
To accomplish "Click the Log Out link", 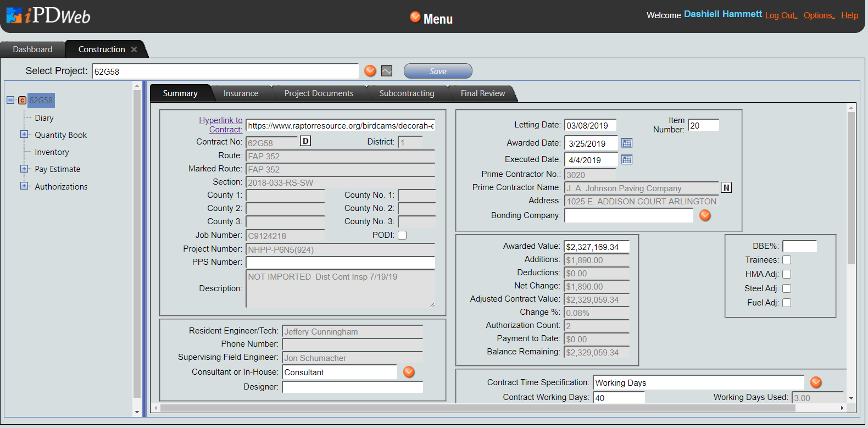I will 781,15.
